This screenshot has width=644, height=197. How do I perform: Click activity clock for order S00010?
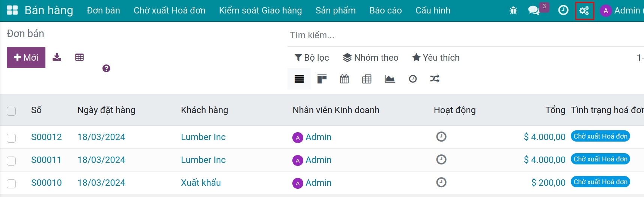(441, 182)
